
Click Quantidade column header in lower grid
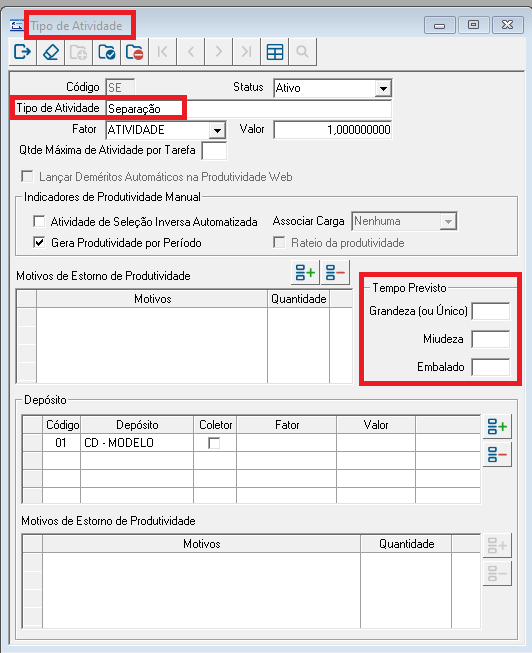[x=406, y=544]
